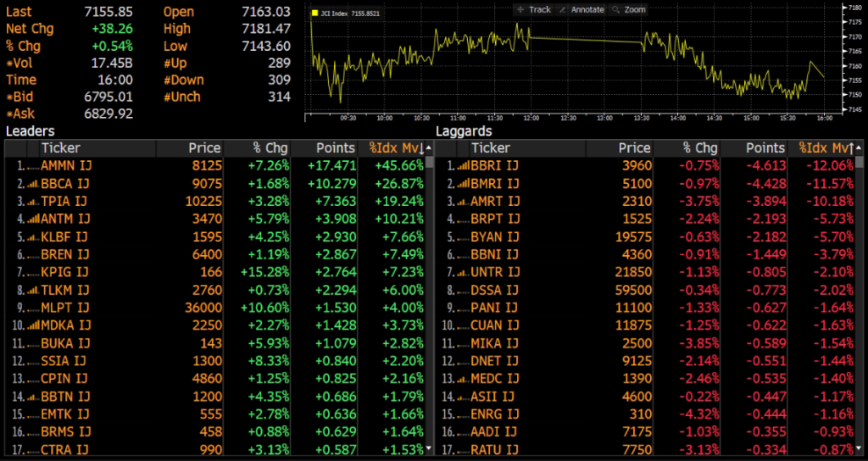
Task: Click the volume bars icon beside BBRI IJ
Action: pos(463,165)
